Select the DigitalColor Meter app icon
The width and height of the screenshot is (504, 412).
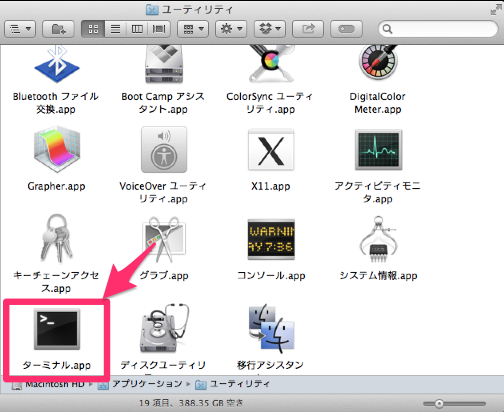tap(378, 62)
